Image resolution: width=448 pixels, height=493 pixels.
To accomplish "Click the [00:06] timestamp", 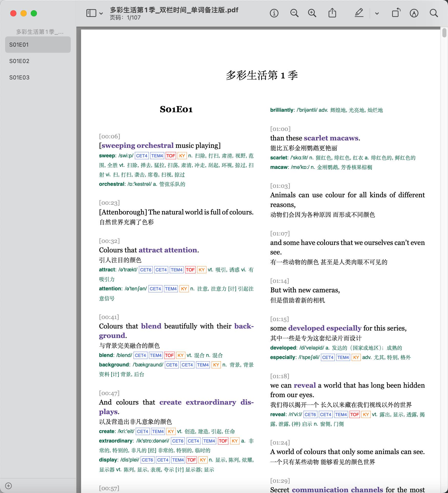I will (x=109, y=136).
